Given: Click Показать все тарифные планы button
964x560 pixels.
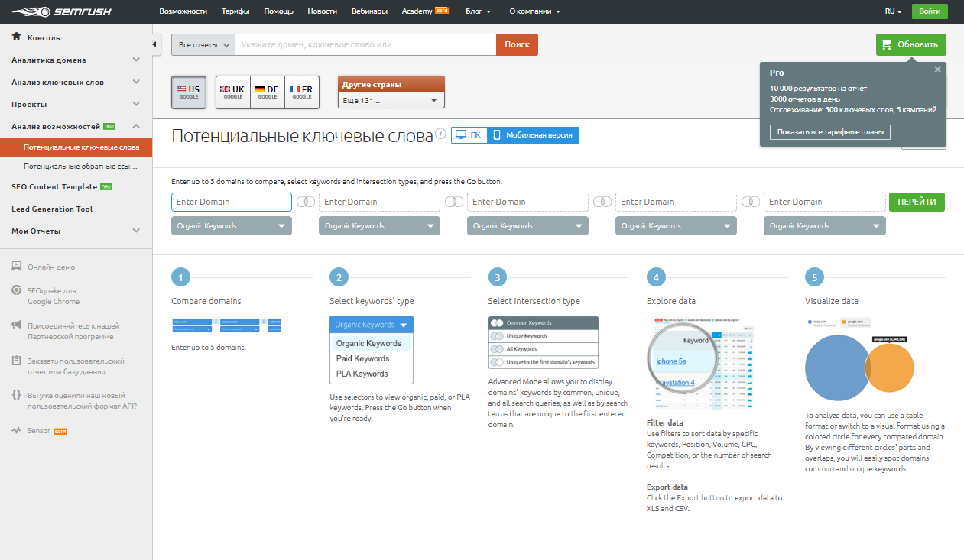Looking at the screenshot, I should pyautogui.click(x=829, y=132).
